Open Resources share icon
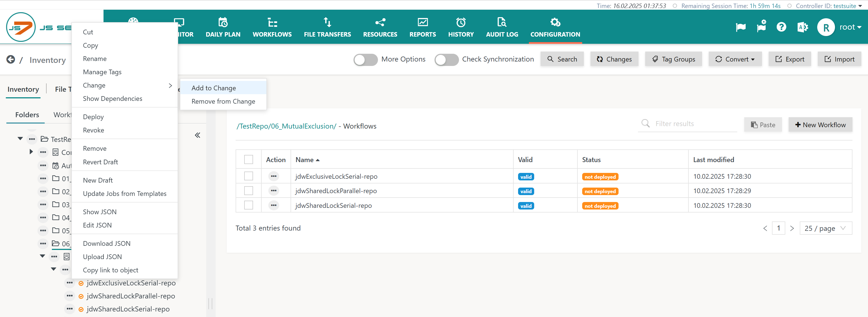The width and height of the screenshot is (868, 317). click(x=380, y=22)
